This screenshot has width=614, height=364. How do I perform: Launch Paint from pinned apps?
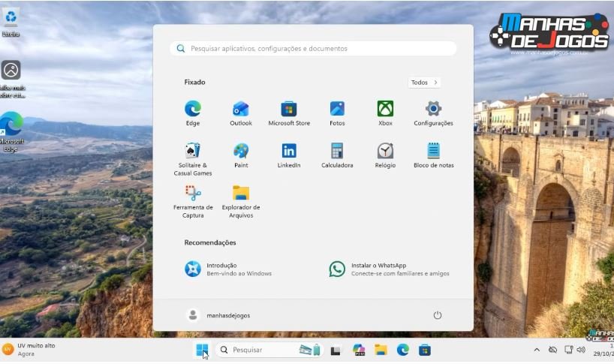tap(241, 152)
